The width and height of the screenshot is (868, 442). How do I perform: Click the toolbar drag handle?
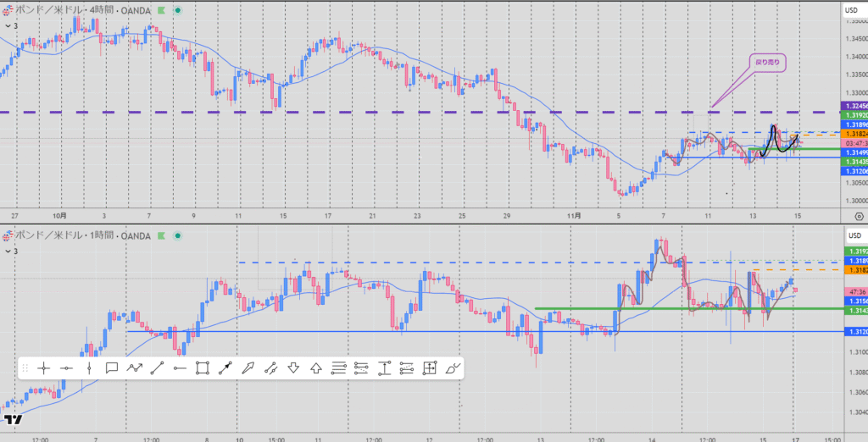coord(25,367)
